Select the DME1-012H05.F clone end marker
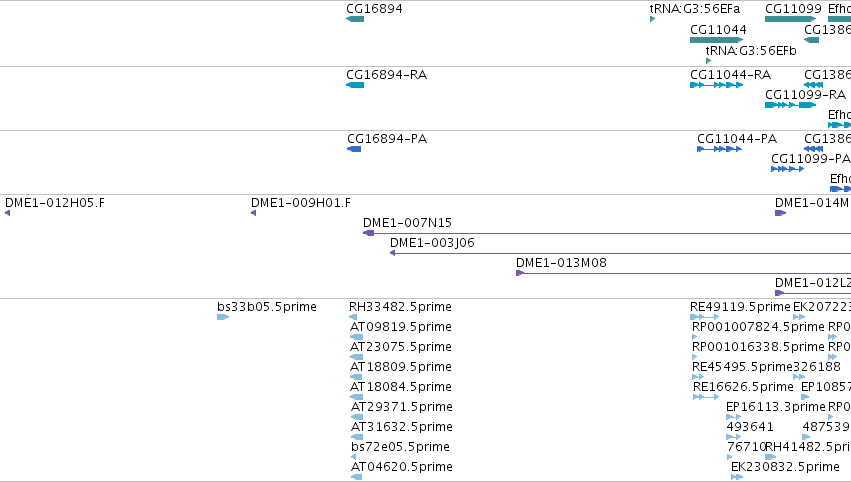 click(8, 213)
